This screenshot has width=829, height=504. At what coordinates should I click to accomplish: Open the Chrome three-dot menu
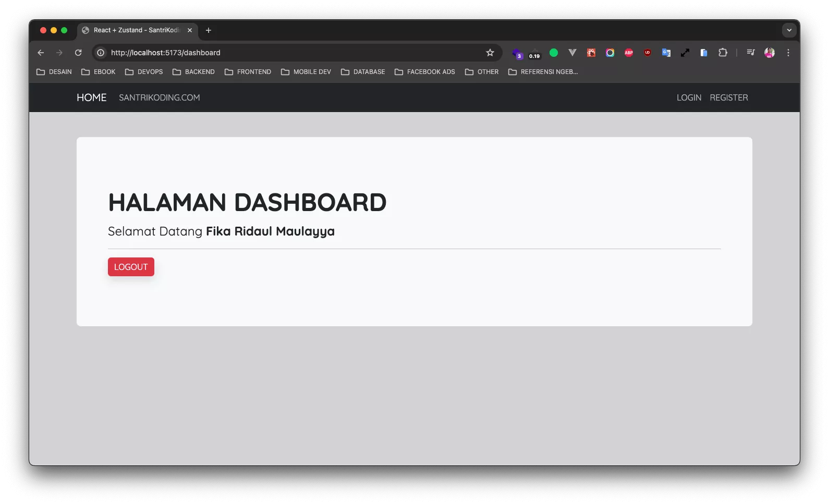click(788, 53)
